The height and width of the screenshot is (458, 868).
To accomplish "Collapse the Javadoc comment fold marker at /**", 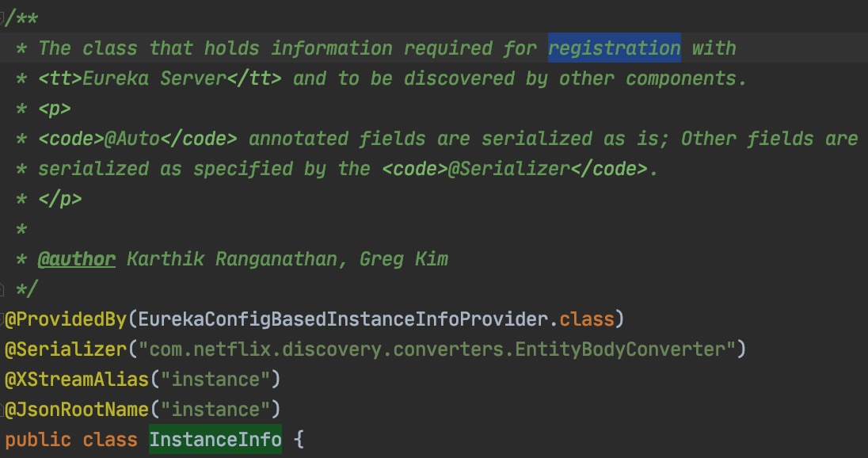I will point(2,19).
